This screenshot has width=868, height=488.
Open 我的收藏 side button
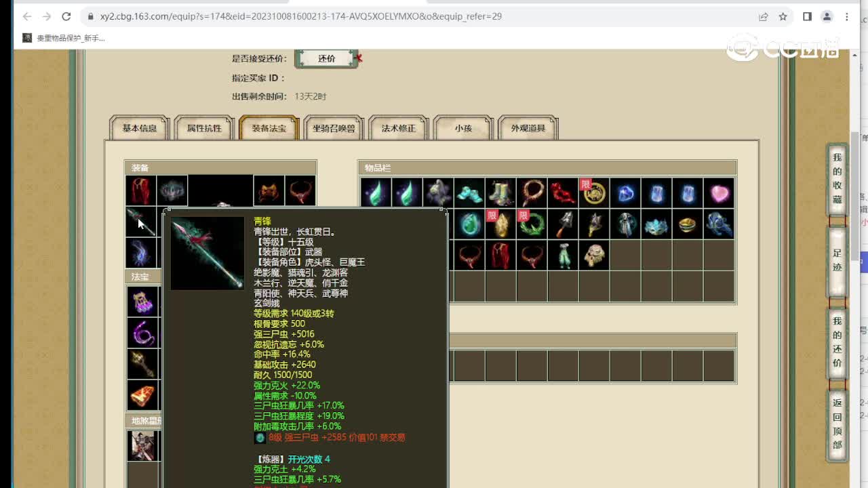[x=837, y=181]
